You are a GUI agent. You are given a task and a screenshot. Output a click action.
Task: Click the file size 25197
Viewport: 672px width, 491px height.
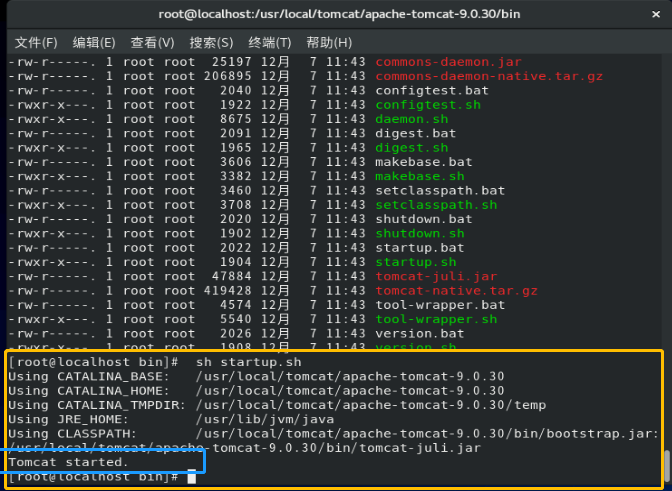(x=231, y=62)
